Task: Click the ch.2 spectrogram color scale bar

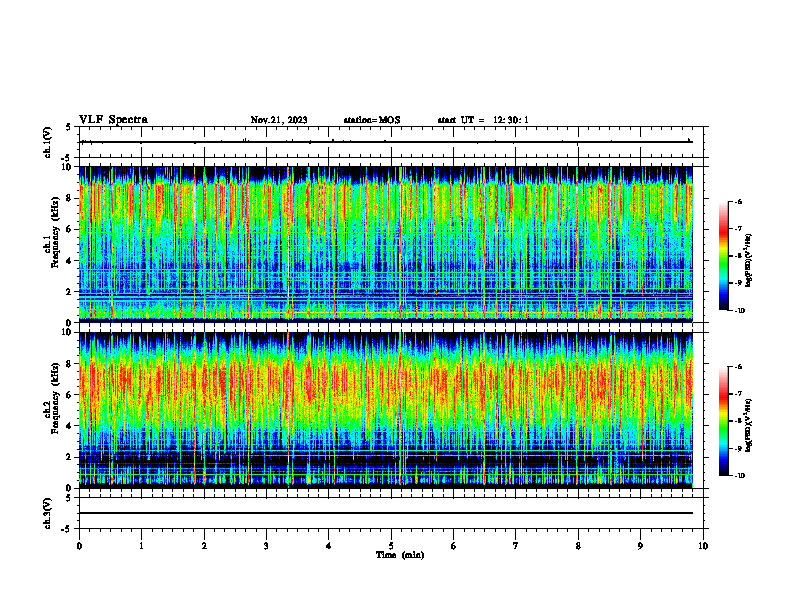Action: (723, 421)
